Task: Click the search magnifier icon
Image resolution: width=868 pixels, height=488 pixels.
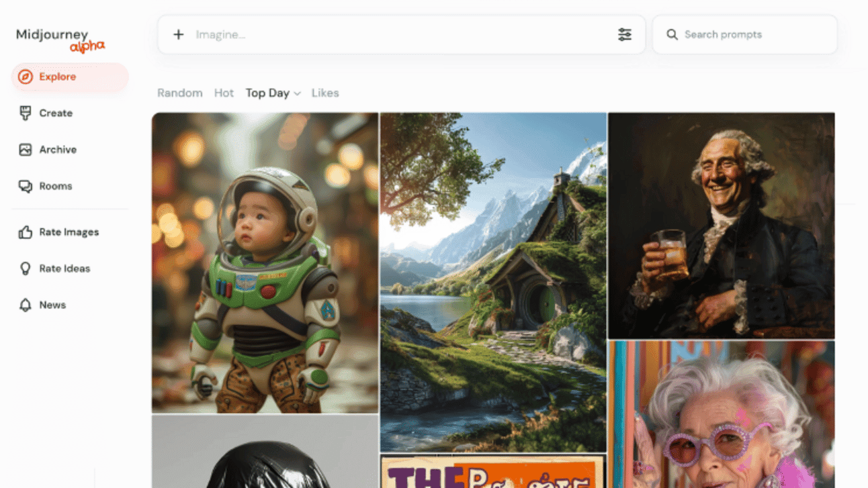Action: tap(672, 34)
